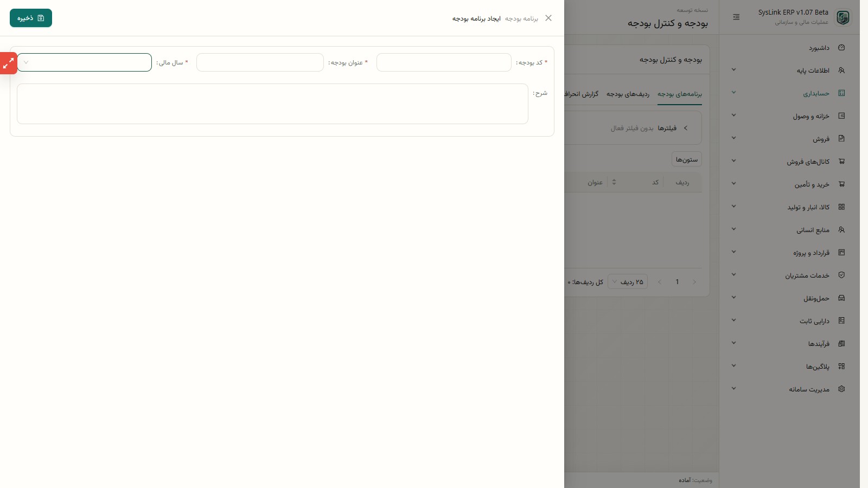Image resolution: width=868 pixels, height=488 pixels.
Task: Click the ذخیره save button
Action: pos(31,18)
